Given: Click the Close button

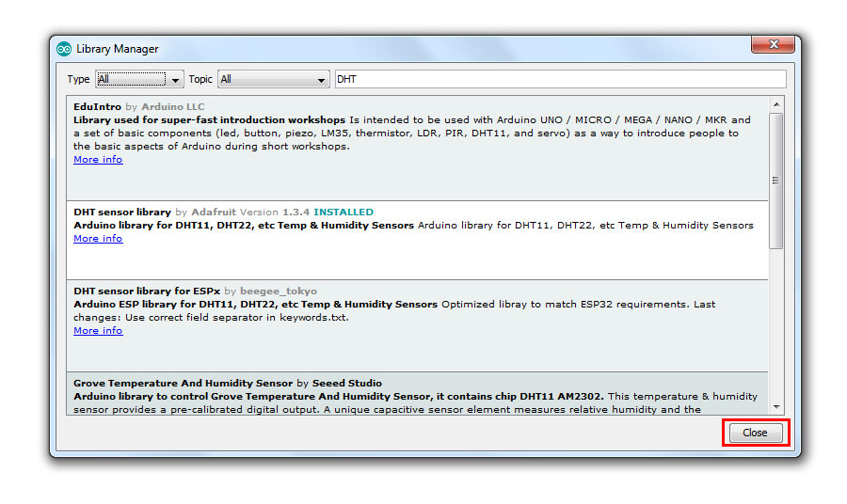Looking at the screenshot, I should tap(755, 433).
